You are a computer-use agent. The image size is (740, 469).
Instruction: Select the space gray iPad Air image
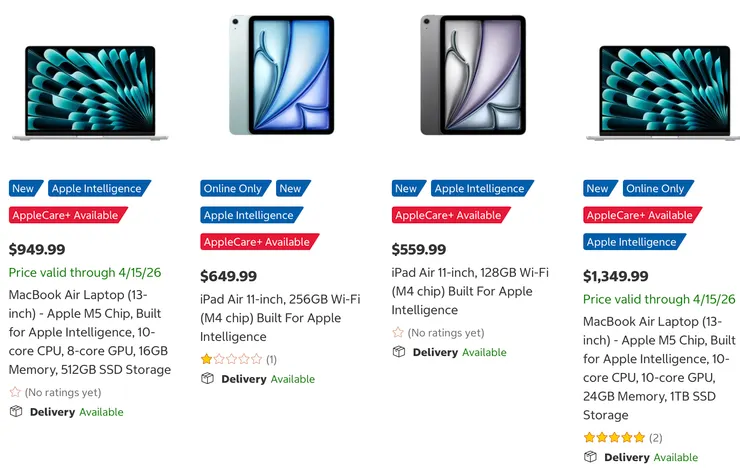473,75
